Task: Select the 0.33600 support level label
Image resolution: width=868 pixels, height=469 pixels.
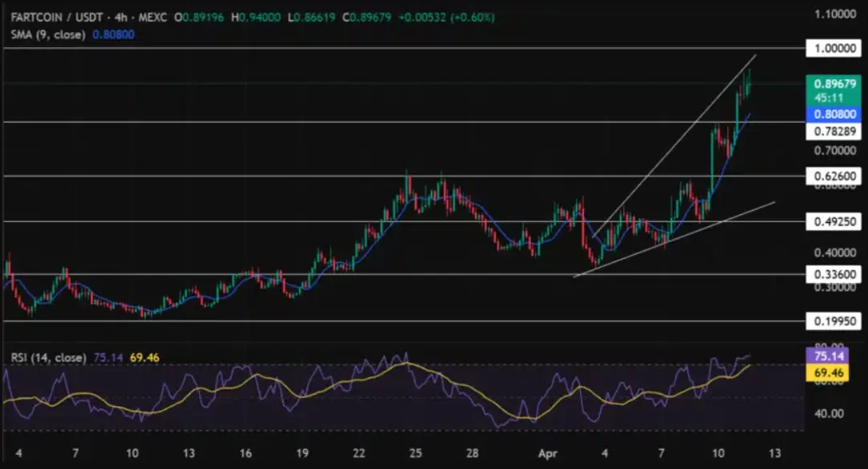Action: pos(834,274)
